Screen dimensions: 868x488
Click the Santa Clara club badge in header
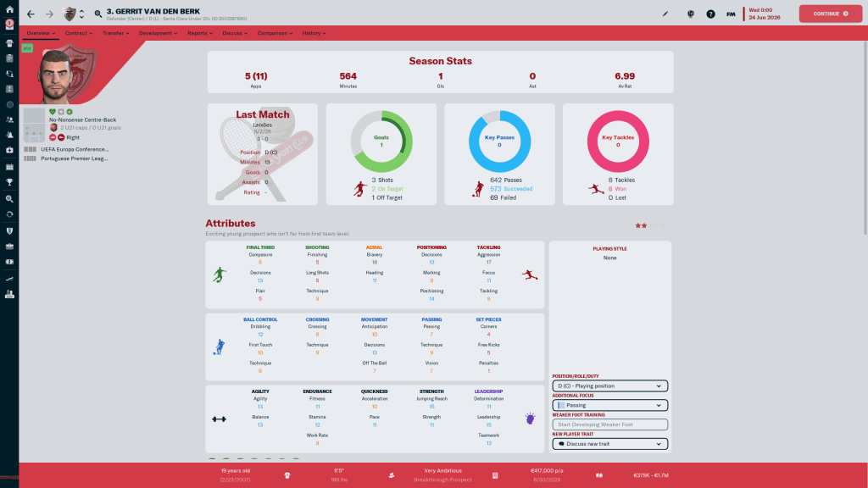pos(70,14)
